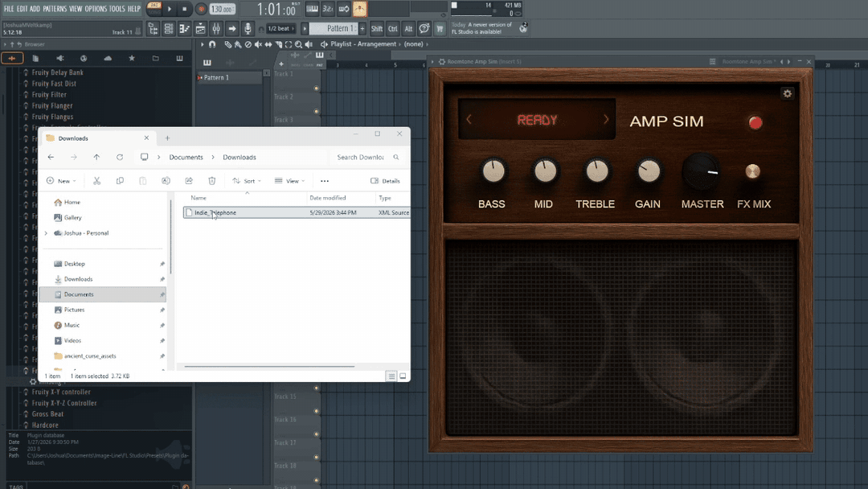
Task: Open Amp Sim settings gear
Action: (787, 93)
